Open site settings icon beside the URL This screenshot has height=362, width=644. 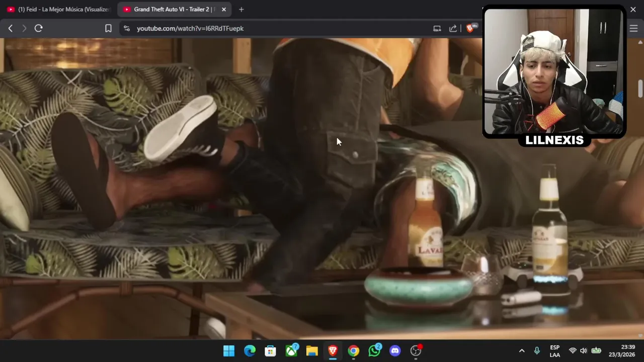tap(126, 29)
